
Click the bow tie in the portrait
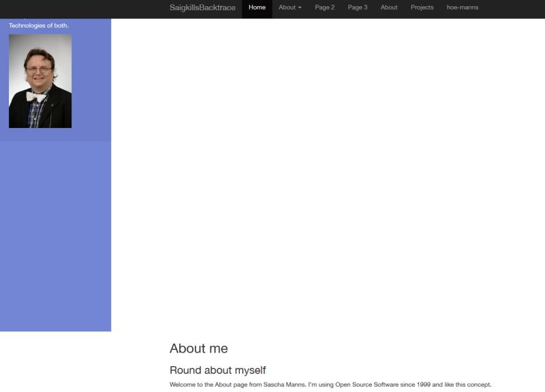point(35,97)
